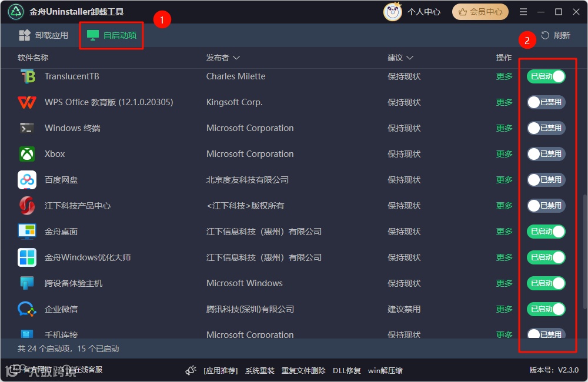The width and height of the screenshot is (588, 382).
Task: Click the 跨设备体验主机 blue icon
Action: point(27,283)
